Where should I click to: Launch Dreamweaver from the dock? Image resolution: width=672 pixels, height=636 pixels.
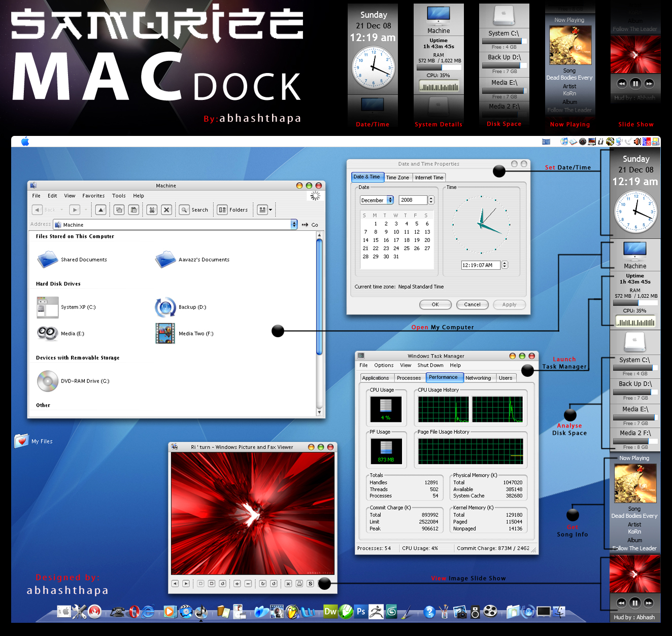pyautogui.click(x=330, y=612)
